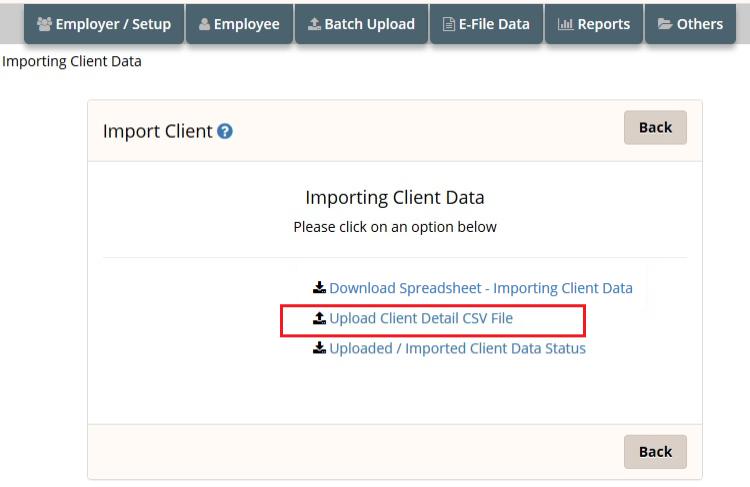Open help via the blue question mark icon
Screen dimensions: 750x487
tap(225, 131)
